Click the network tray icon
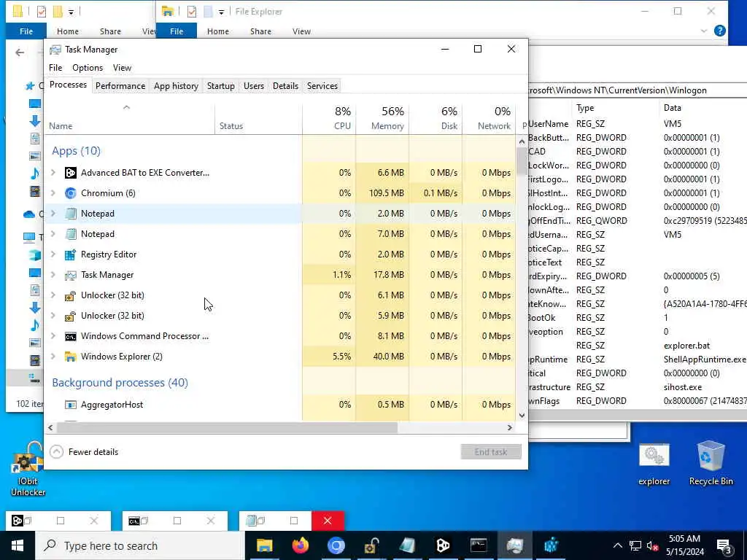 click(x=635, y=545)
